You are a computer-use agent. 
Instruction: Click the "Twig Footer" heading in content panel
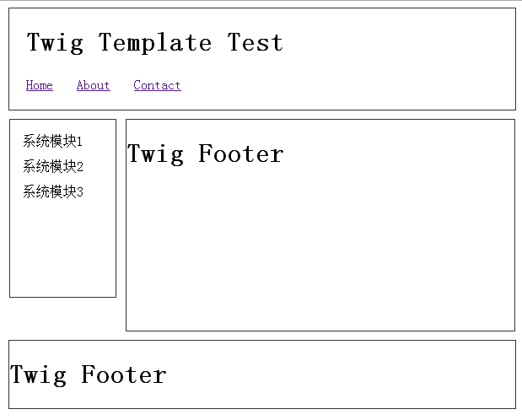(206, 154)
